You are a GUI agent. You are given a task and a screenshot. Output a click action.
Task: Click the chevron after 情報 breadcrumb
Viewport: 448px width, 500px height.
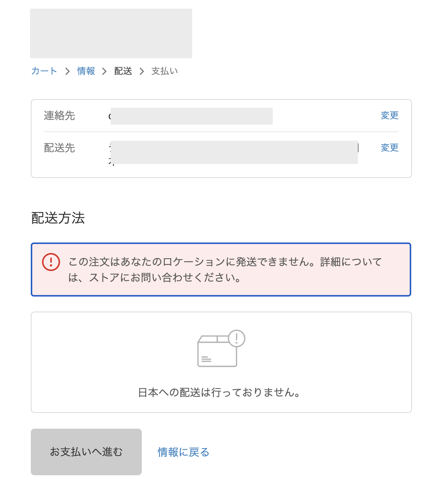pos(104,71)
